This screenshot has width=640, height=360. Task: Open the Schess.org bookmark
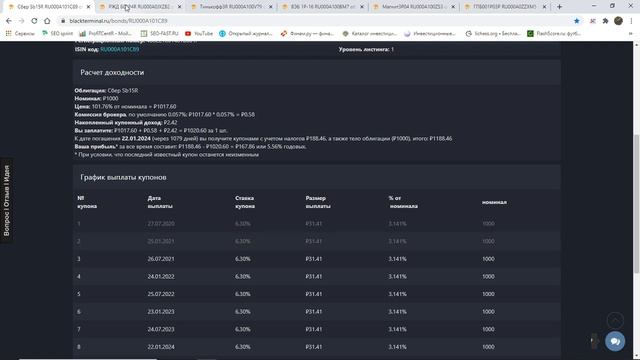pyautogui.click(x=493, y=33)
